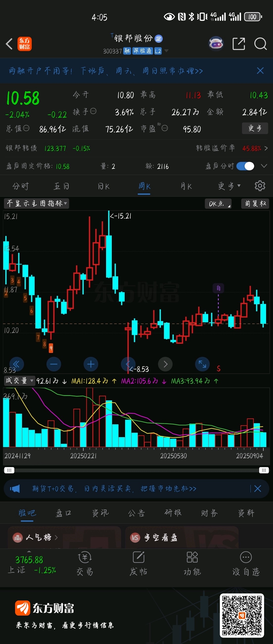273x644 pixels.
Task: Tap the 深股通 badge
Action: (x=142, y=51)
